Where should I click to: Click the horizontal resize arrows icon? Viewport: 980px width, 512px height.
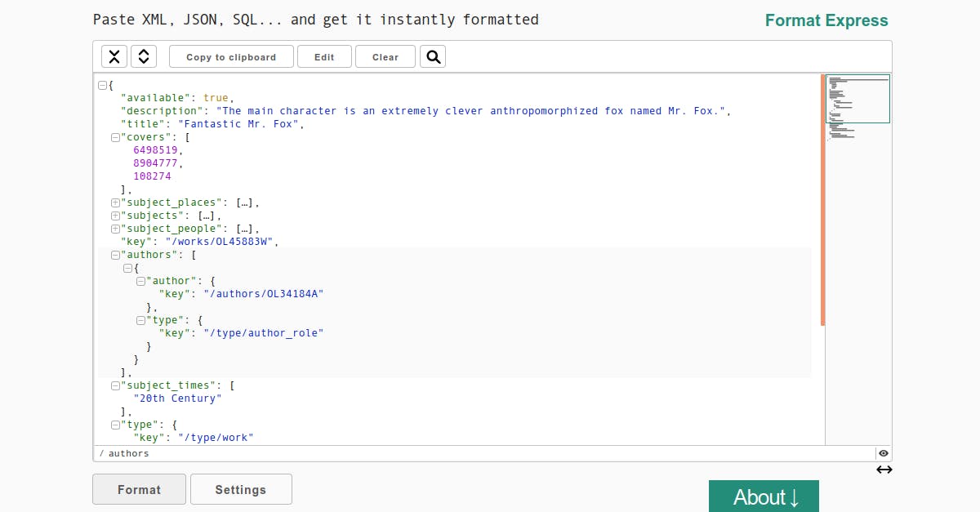884,470
